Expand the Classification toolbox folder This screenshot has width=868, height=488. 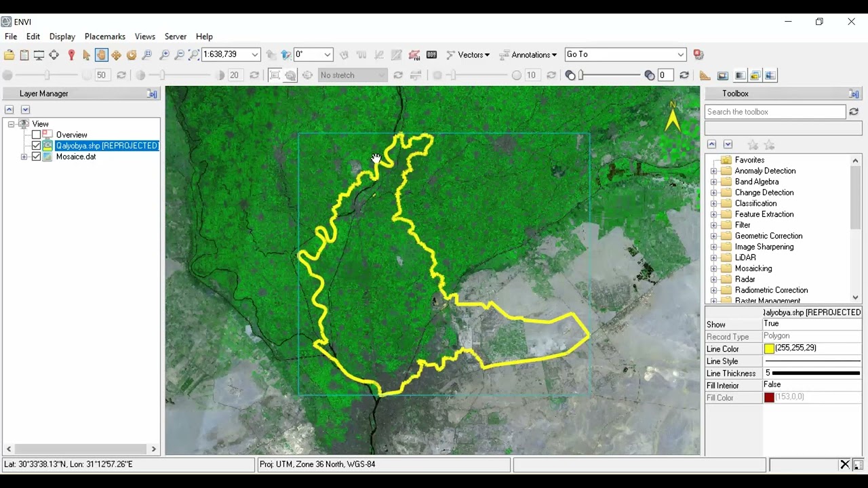click(x=713, y=203)
